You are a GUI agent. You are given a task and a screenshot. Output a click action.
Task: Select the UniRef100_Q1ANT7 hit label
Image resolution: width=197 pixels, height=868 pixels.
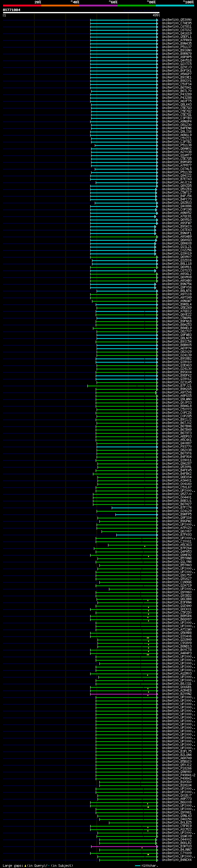click(x=176, y=155)
